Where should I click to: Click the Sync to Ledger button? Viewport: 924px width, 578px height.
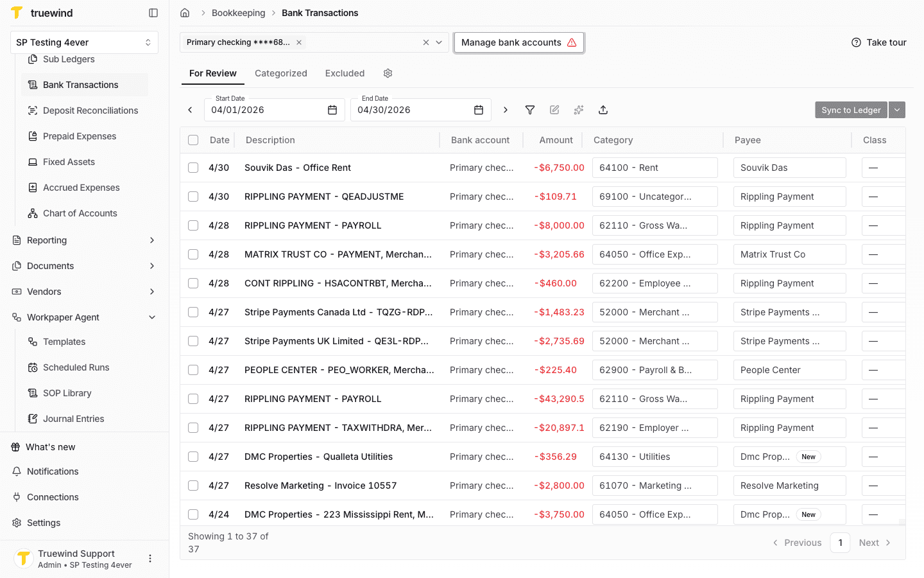851,110
